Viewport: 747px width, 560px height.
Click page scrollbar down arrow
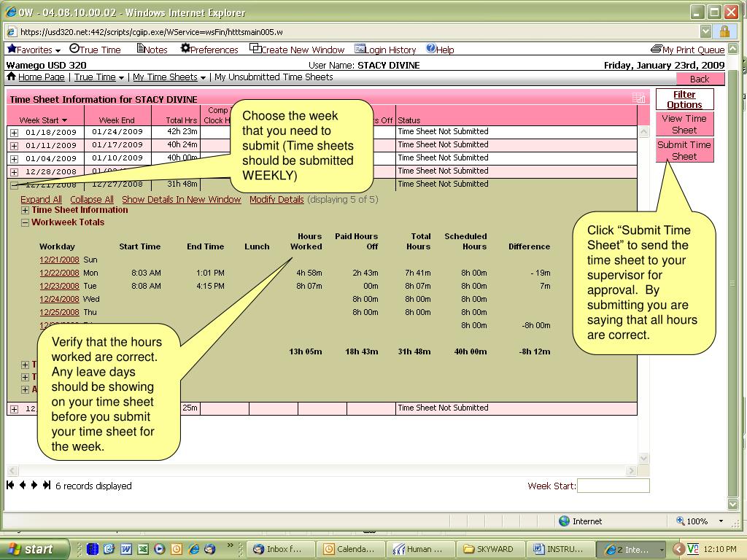click(732, 503)
